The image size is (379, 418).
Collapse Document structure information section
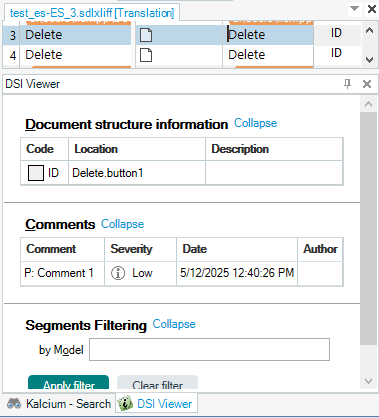point(255,123)
